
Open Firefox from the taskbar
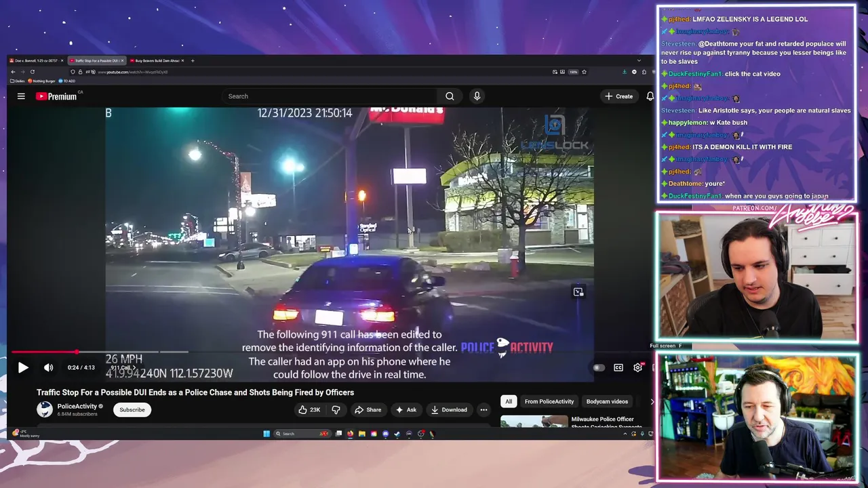tap(350, 434)
